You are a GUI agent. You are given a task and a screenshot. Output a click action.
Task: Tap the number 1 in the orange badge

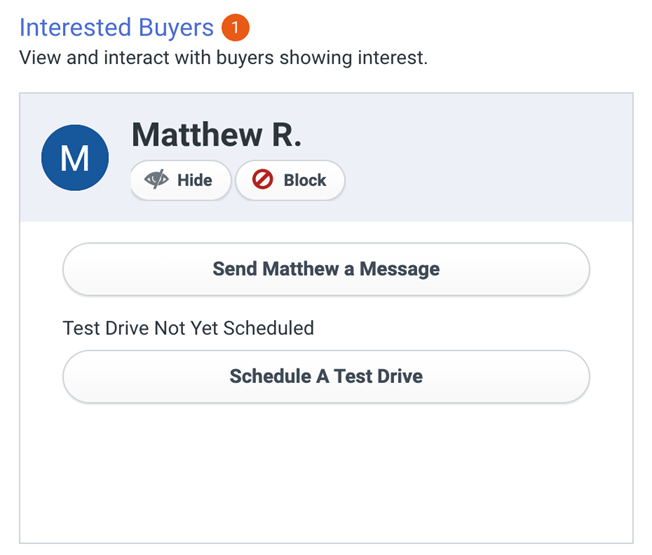235,27
